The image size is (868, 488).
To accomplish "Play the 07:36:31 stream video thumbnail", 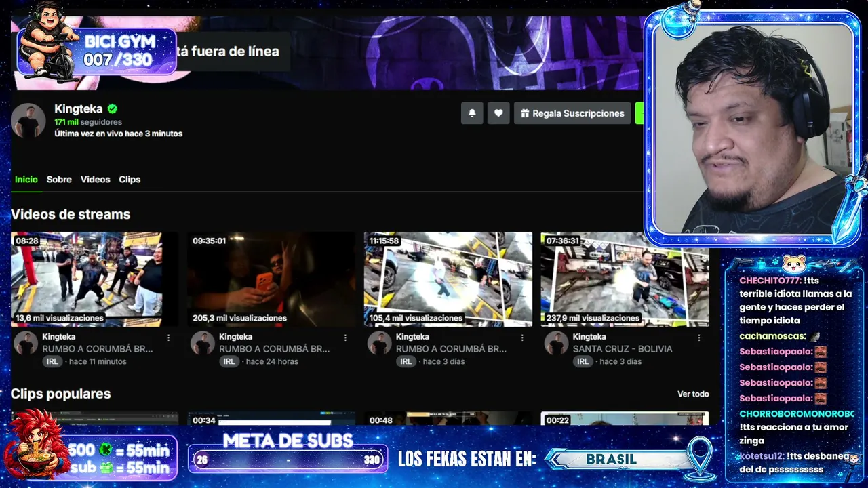I will coord(625,279).
